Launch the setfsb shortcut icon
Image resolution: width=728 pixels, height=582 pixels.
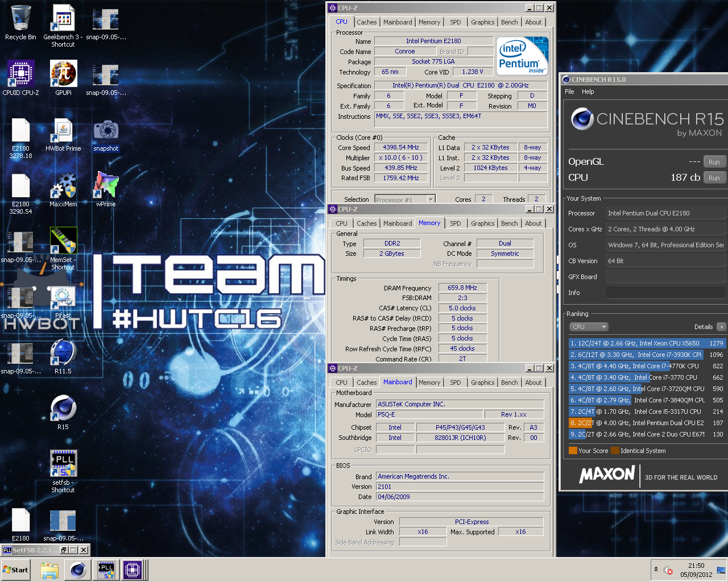coord(63,472)
